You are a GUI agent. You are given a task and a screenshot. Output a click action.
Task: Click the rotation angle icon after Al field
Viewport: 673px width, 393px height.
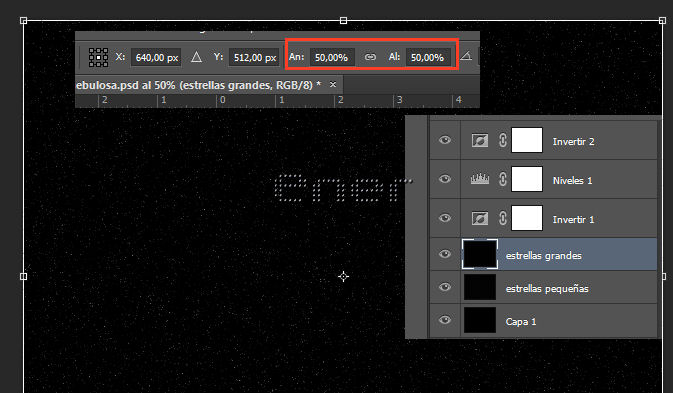coord(466,56)
